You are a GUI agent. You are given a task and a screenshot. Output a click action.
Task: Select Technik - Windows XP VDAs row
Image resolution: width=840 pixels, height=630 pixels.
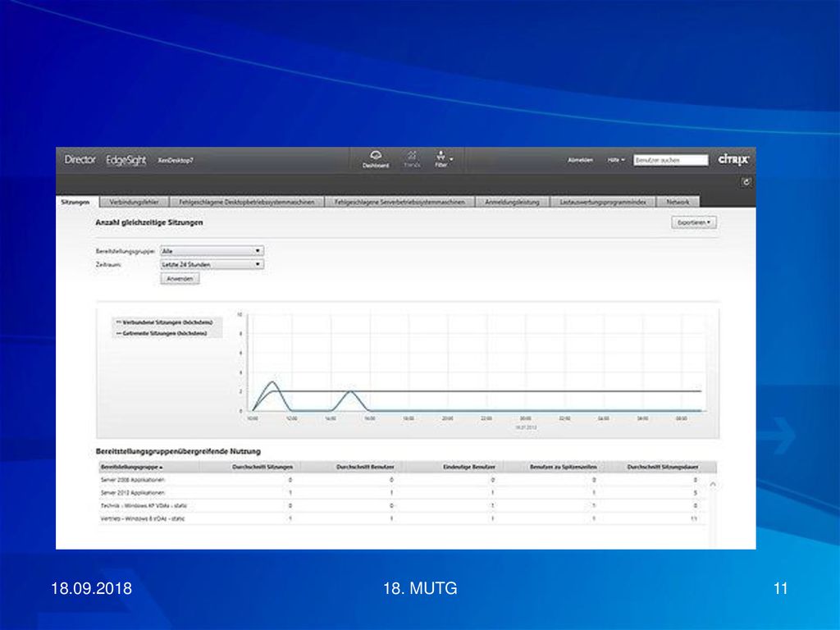point(402,505)
